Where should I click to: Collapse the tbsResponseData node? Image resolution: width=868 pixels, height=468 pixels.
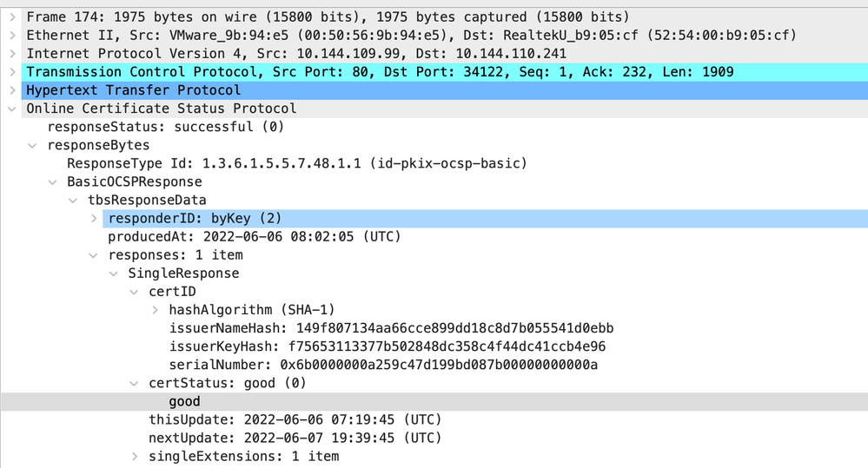(x=73, y=200)
